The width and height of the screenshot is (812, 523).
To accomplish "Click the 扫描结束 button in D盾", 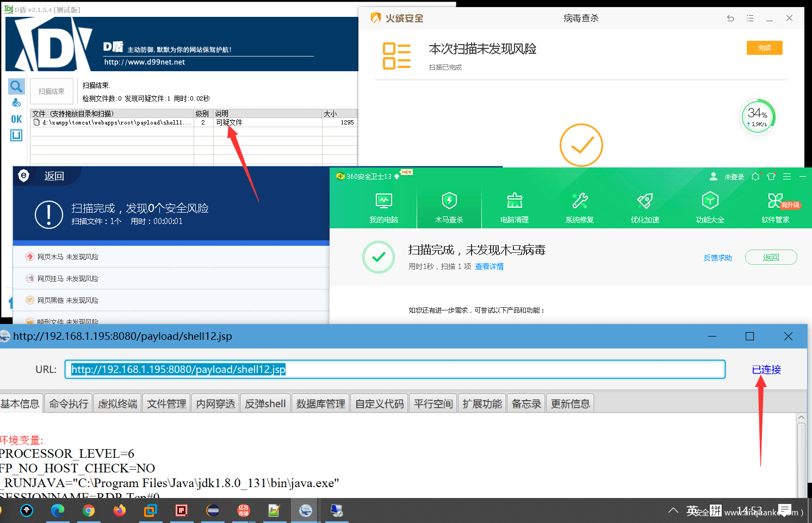I will [x=52, y=91].
